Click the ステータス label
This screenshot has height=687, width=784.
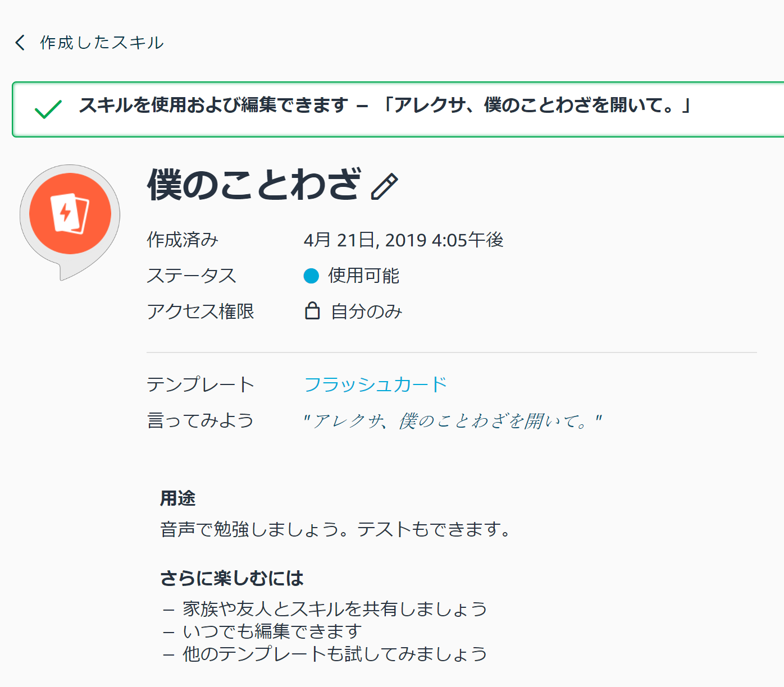pos(192,276)
